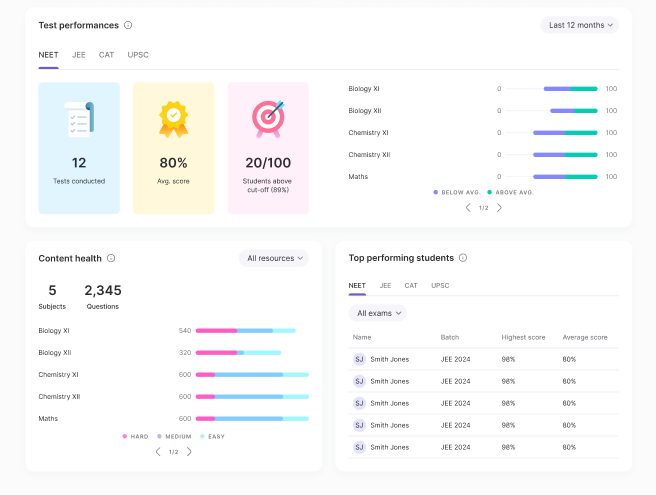The width and height of the screenshot is (656, 495).
Task: Click the info icon beside Test performances
Action: click(128, 25)
